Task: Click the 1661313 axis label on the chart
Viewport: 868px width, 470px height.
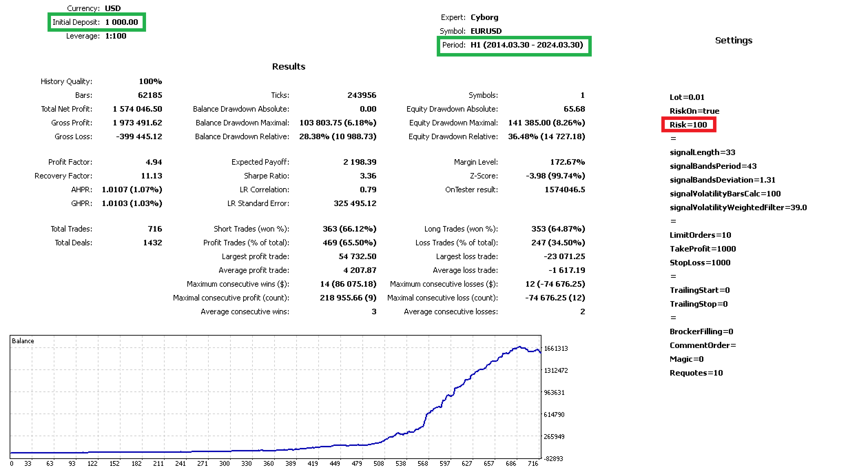Action: (555, 349)
